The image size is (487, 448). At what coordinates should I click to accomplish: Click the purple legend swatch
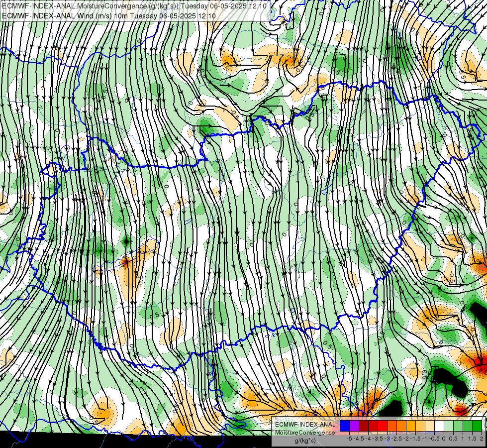tap(354, 426)
